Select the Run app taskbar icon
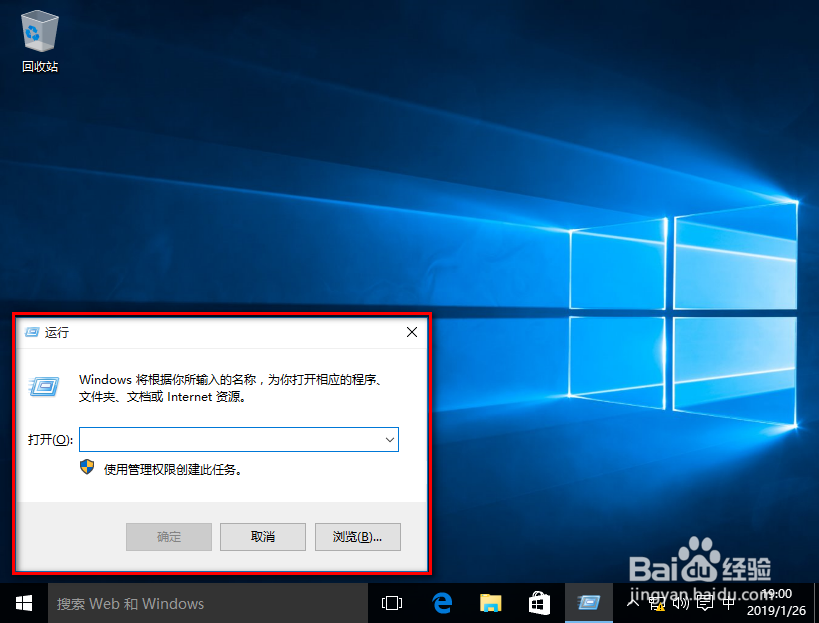The image size is (819, 623). click(x=589, y=603)
